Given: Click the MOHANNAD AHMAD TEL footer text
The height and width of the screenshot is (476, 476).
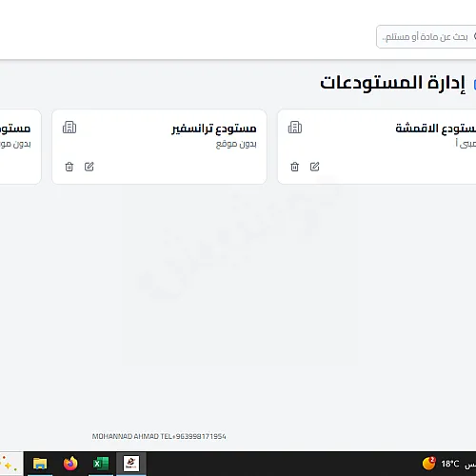Looking at the screenshot, I should [x=159, y=436].
